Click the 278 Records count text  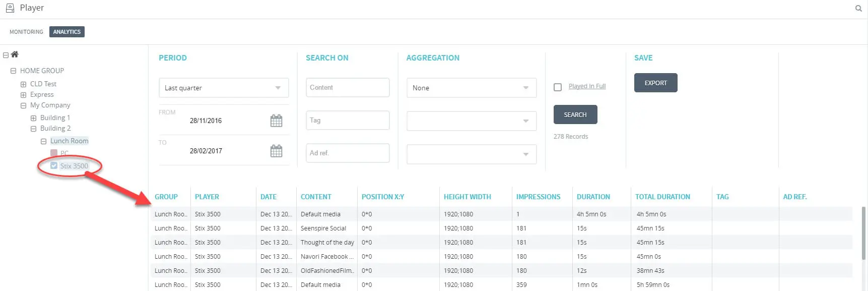571,136
